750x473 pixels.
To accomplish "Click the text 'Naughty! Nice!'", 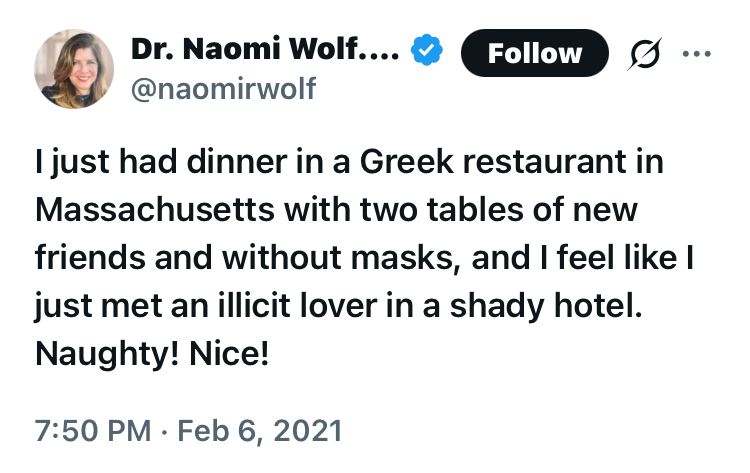I will click(152, 354).
